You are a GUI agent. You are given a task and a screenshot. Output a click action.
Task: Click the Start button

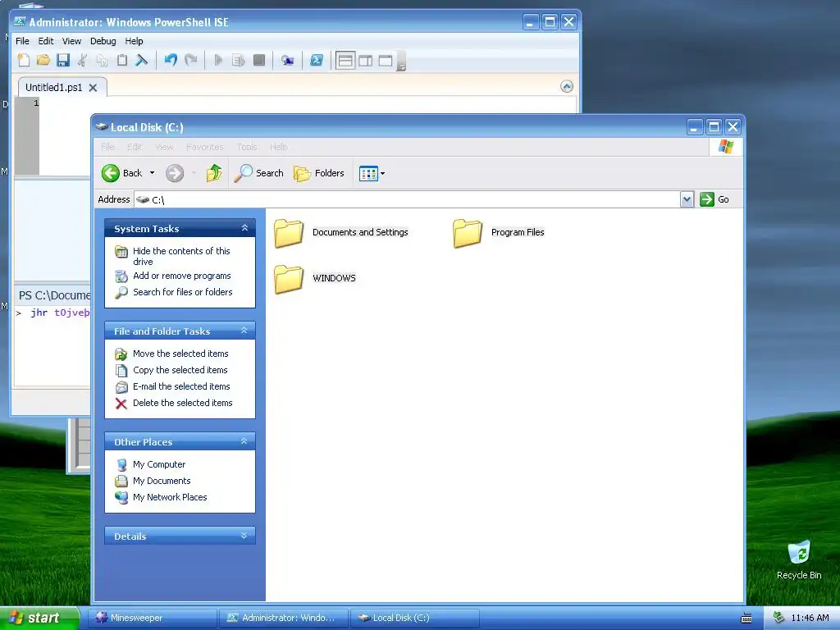pos(39,619)
